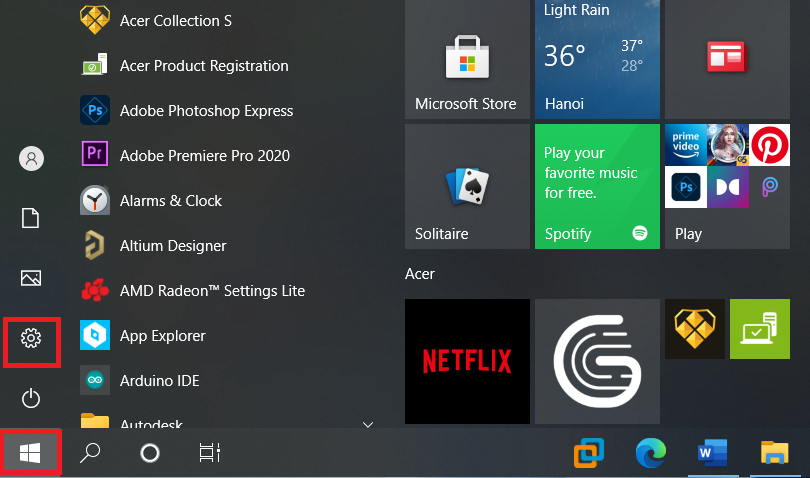Click Acer Product Registration app icon
This screenshot has width=810, height=478.
[95, 65]
